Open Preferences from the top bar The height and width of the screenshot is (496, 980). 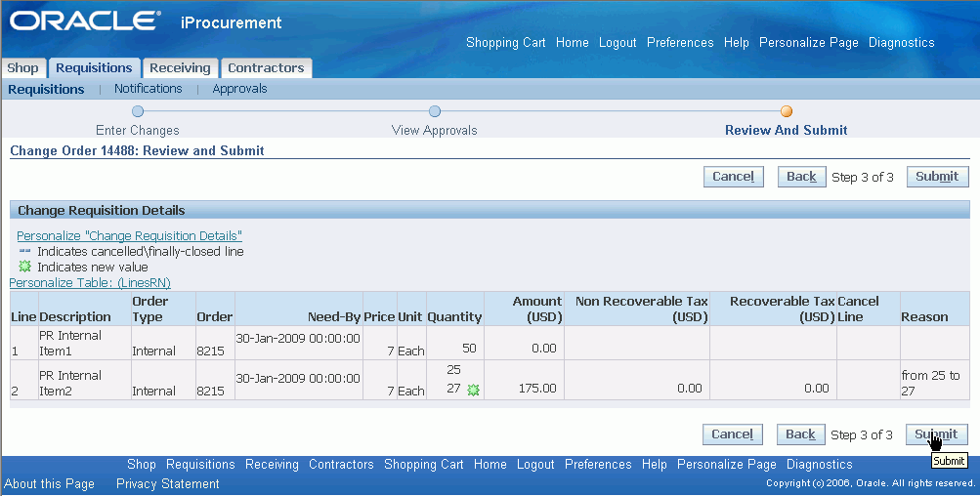pyautogui.click(x=680, y=43)
